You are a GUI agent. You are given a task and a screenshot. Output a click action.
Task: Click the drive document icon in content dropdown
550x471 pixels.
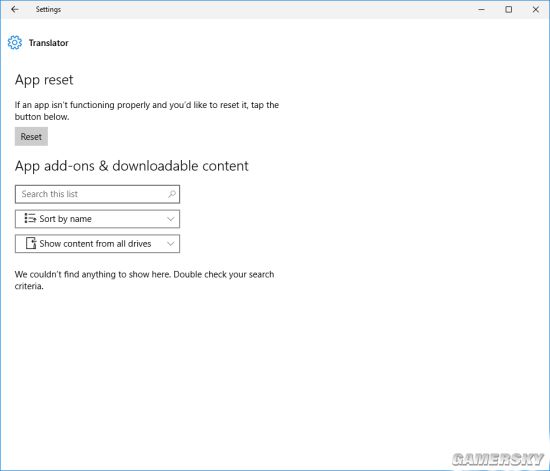coord(31,243)
